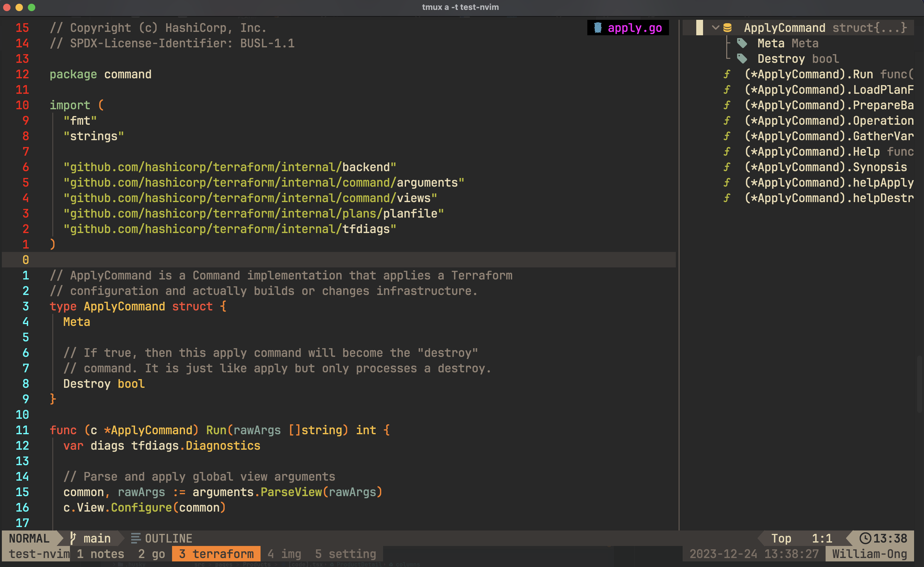Click the import keyword
This screenshot has height=567, width=924.
pos(70,105)
